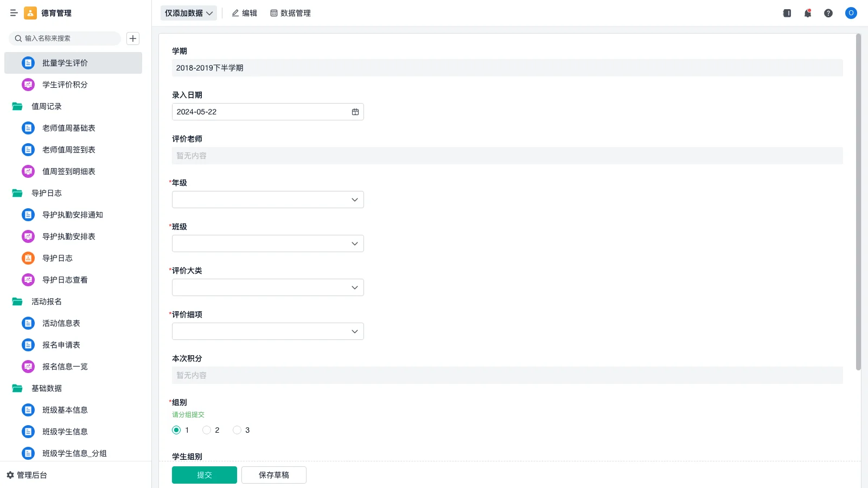This screenshot has width=868, height=488.
Task: Open the help question mark icon
Action: (828, 13)
